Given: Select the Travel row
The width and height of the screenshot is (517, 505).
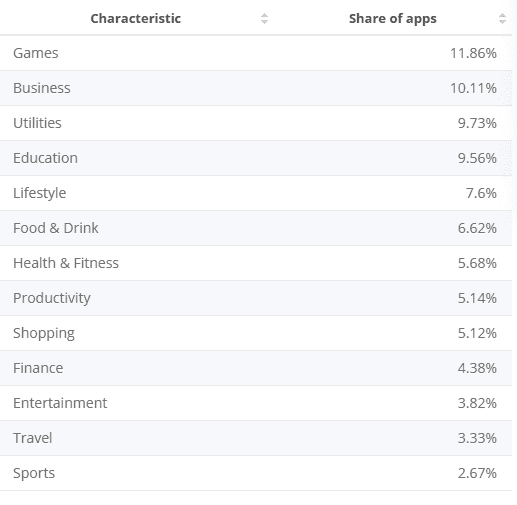Looking at the screenshot, I should [x=256, y=438].
